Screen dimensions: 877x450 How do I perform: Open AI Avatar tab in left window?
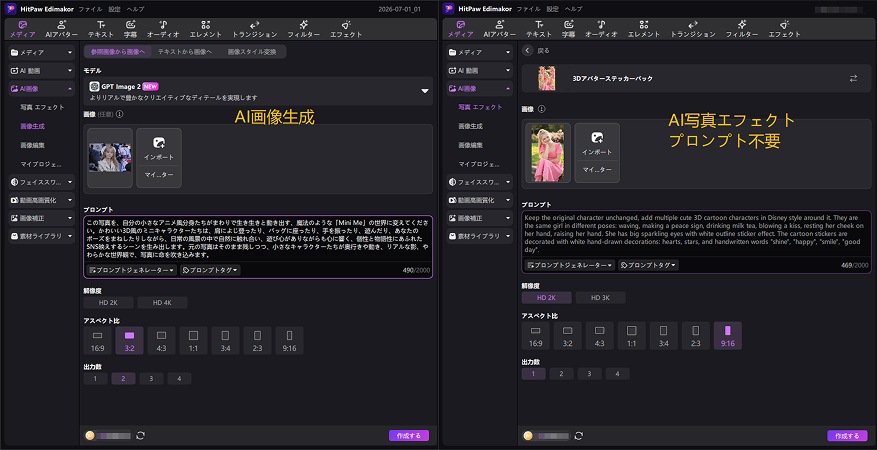point(61,29)
